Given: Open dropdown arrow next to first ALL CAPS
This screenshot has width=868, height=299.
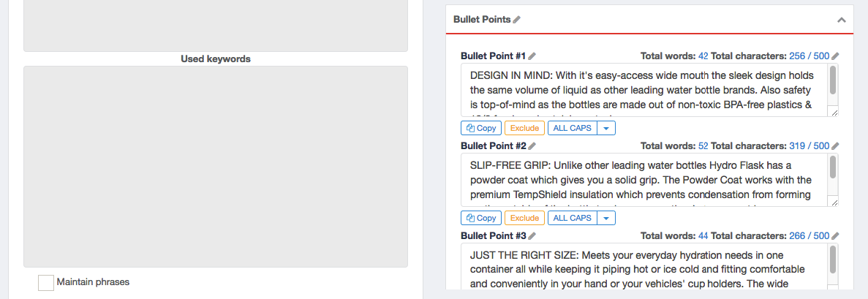Looking at the screenshot, I should (x=606, y=128).
